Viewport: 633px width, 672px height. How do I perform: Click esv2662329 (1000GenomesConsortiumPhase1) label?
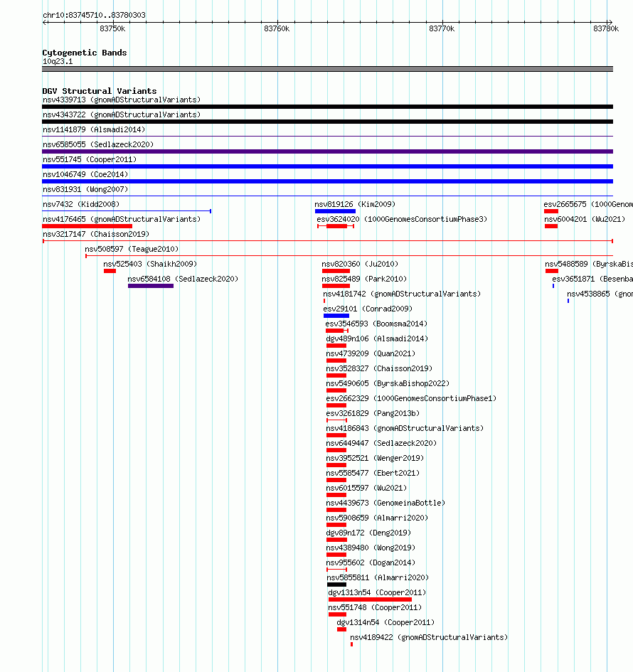[411, 398]
